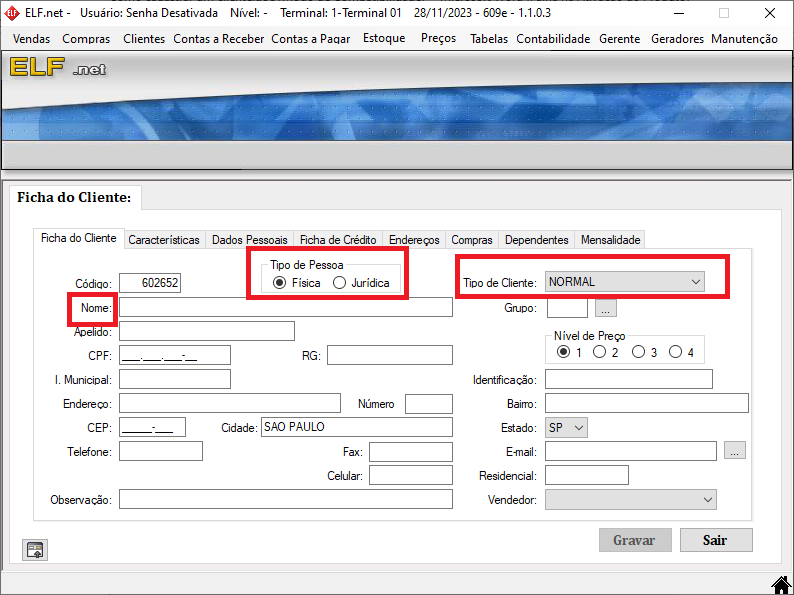
Task: Click the Identificação input field
Action: pyautogui.click(x=628, y=379)
